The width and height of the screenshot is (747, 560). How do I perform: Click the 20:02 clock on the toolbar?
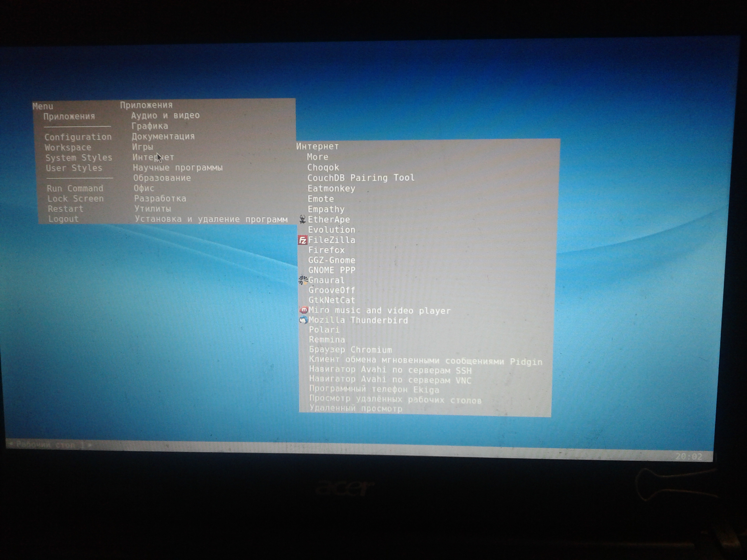point(689,457)
